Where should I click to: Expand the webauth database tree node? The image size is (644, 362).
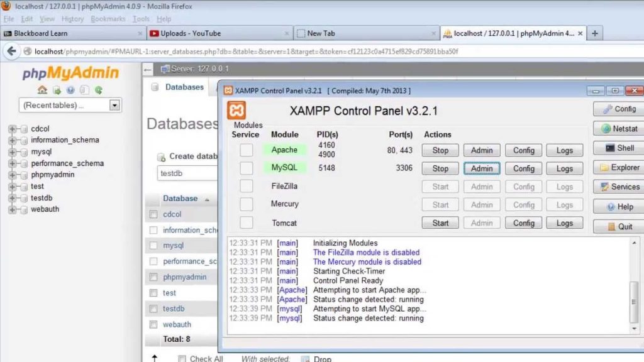coord(13,209)
